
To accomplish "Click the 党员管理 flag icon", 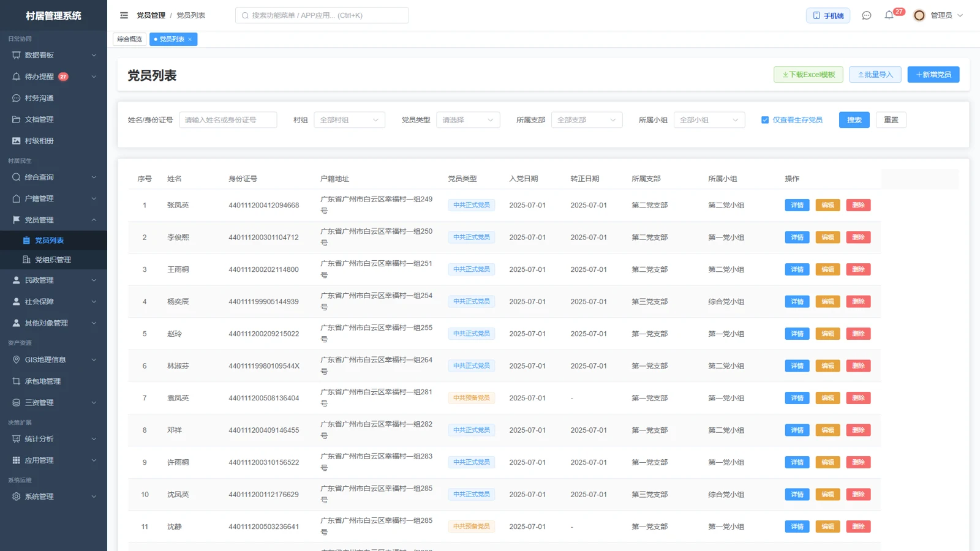I will (x=17, y=220).
